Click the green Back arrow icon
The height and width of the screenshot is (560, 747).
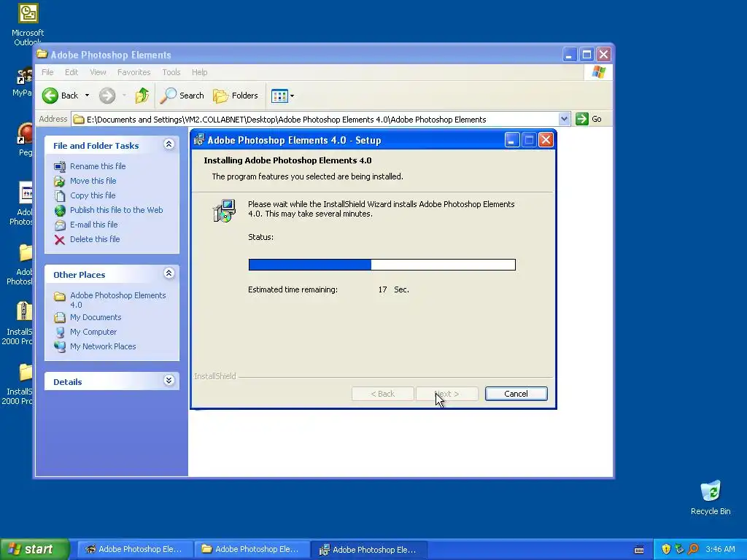(50, 96)
